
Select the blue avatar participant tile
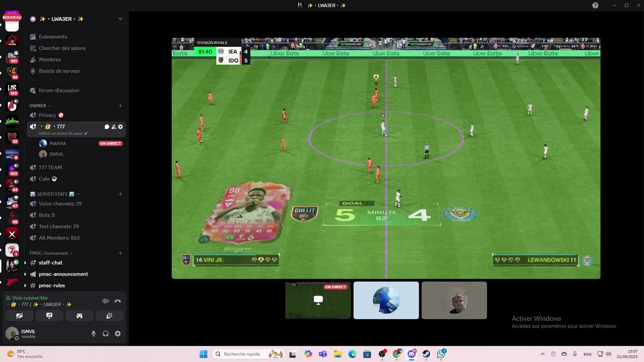(386, 300)
